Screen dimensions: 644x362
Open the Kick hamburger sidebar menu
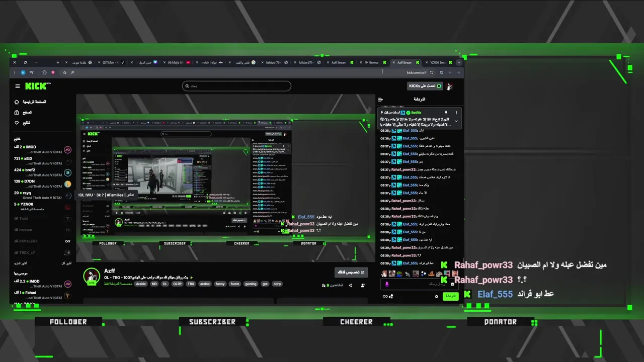18,86
